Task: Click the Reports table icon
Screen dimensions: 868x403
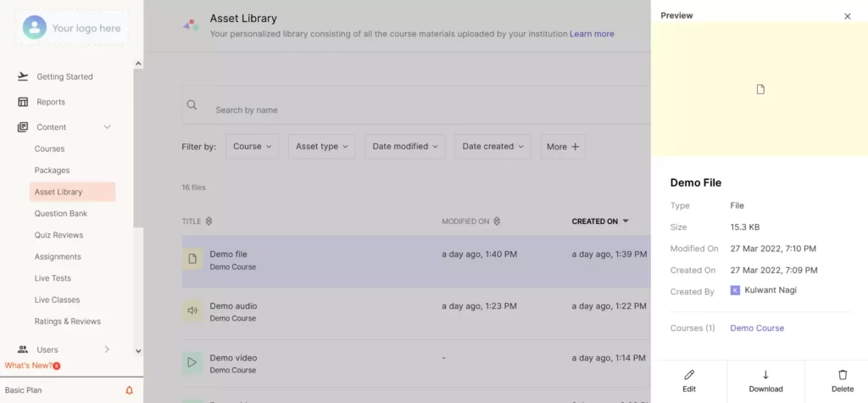Action: [23, 102]
